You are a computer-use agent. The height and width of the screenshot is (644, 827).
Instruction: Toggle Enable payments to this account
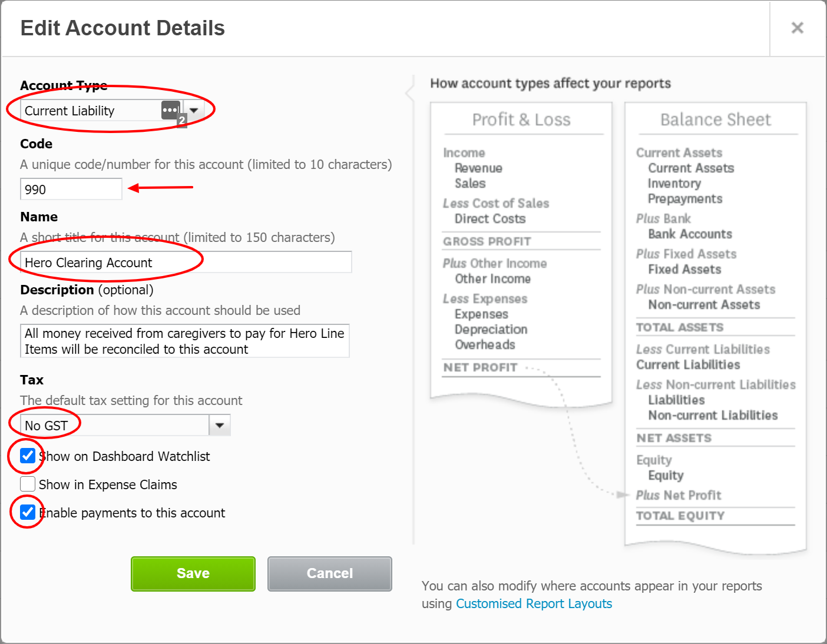[28, 512]
